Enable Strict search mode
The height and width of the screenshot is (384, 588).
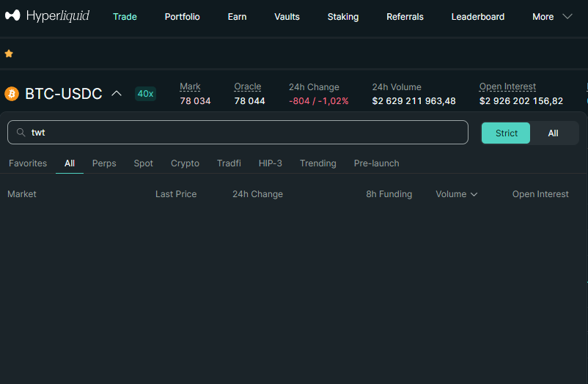[506, 133]
